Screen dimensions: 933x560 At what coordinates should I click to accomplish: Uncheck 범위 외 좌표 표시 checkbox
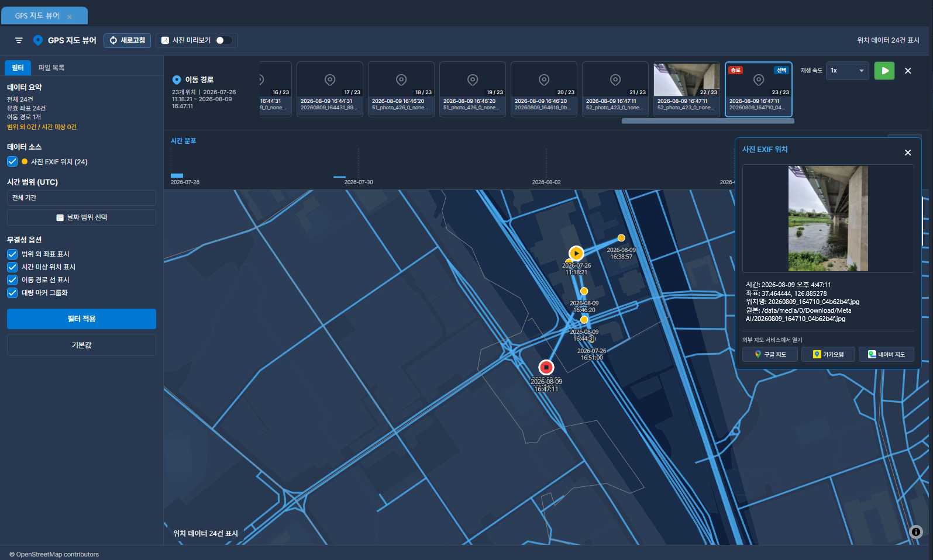[x=12, y=254]
